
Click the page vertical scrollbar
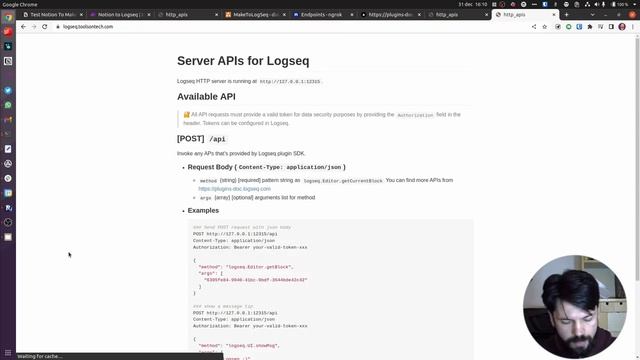pyautogui.click(x=637, y=159)
